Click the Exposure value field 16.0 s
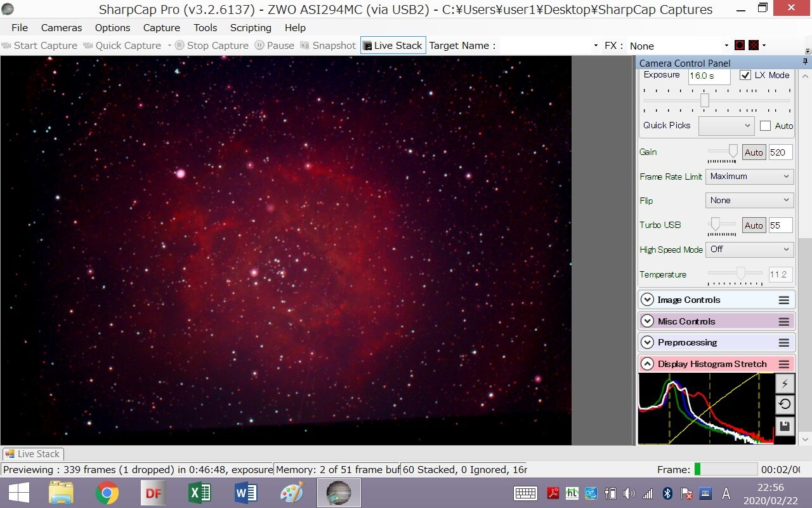 709,76
